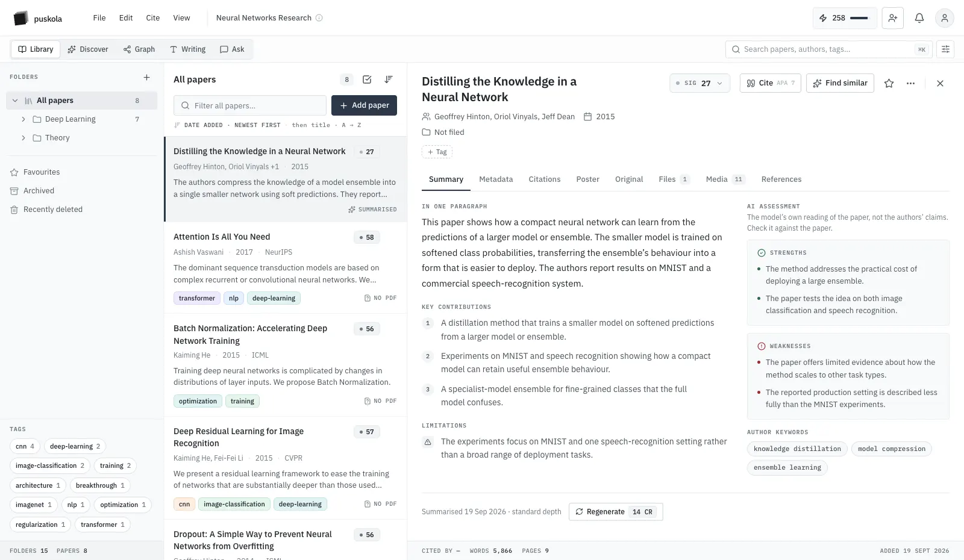
Task: Focus the Search papers, authors, tags field
Action: (x=829, y=49)
